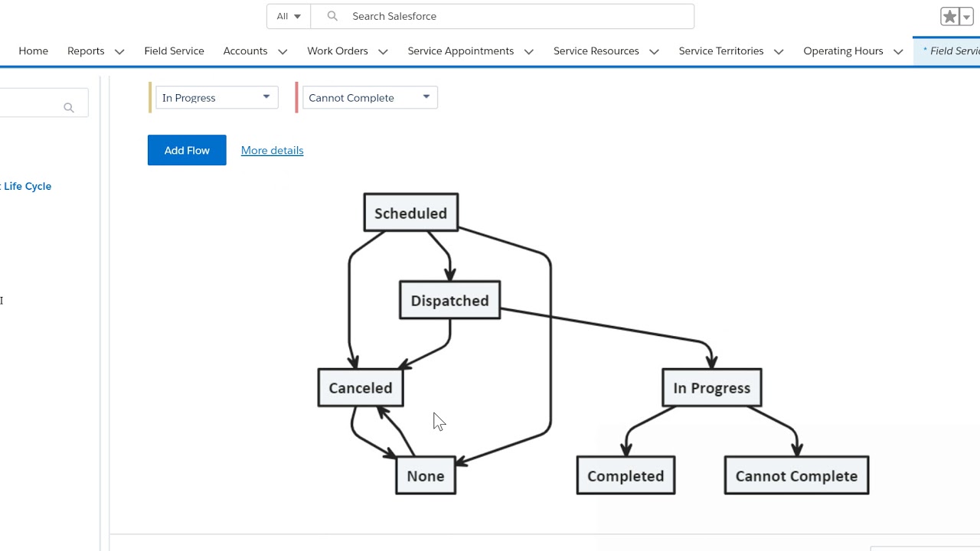Open the Operating Hours tab
Screen dimensions: 980x551
[x=843, y=51]
